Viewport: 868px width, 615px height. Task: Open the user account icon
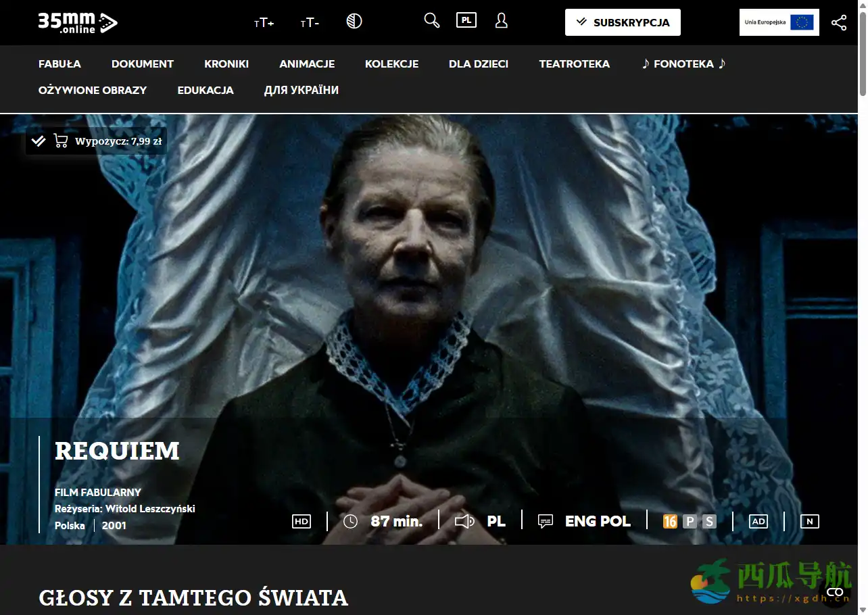point(501,21)
